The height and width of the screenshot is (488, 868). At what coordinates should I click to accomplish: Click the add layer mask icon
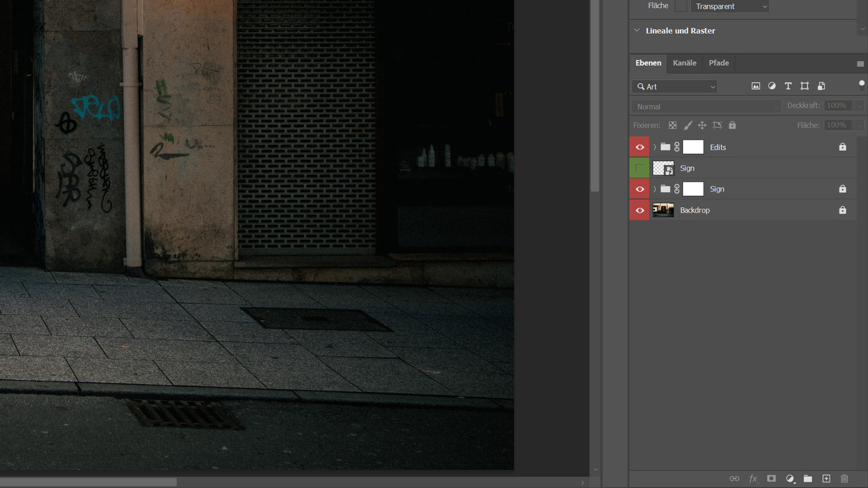[771, 478]
